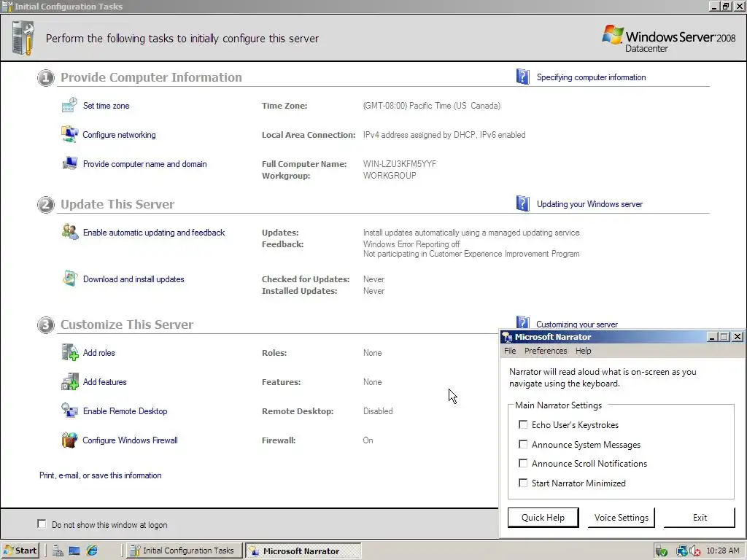Click the Set time zone clock icon

pos(69,105)
